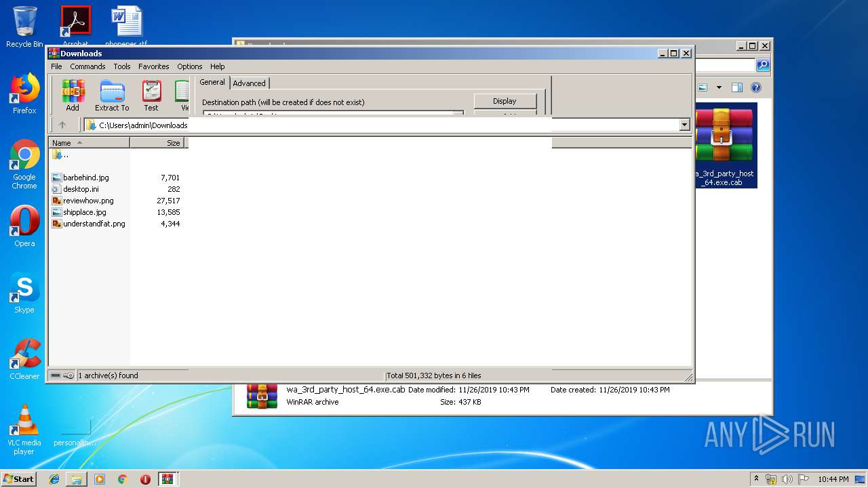This screenshot has height=488, width=868.
Task: Open CCleaner desktop shortcut
Action: coord(24,359)
